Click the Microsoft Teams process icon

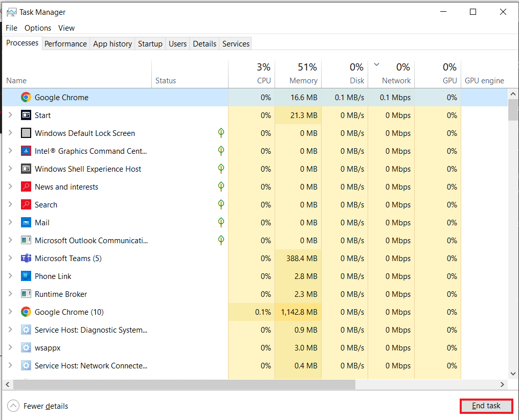coord(26,259)
